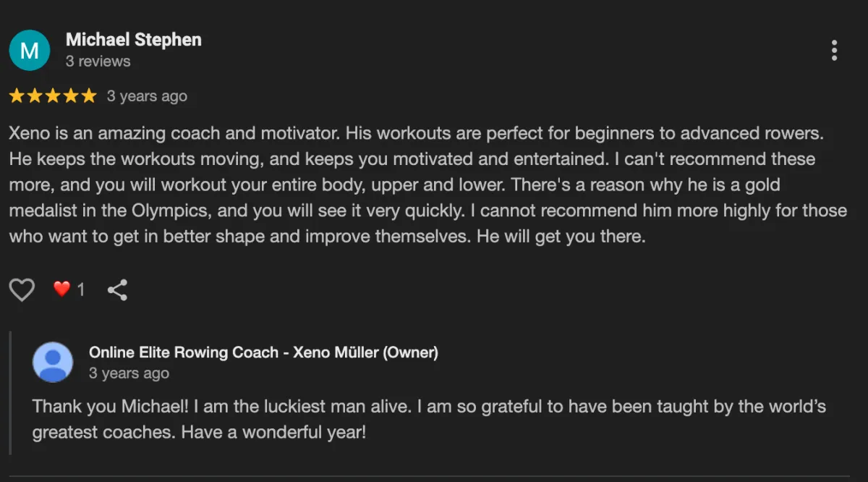Click the owner reply's '3 years ago' timestamp
This screenshot has width=868, height=482.
(129, 373)
